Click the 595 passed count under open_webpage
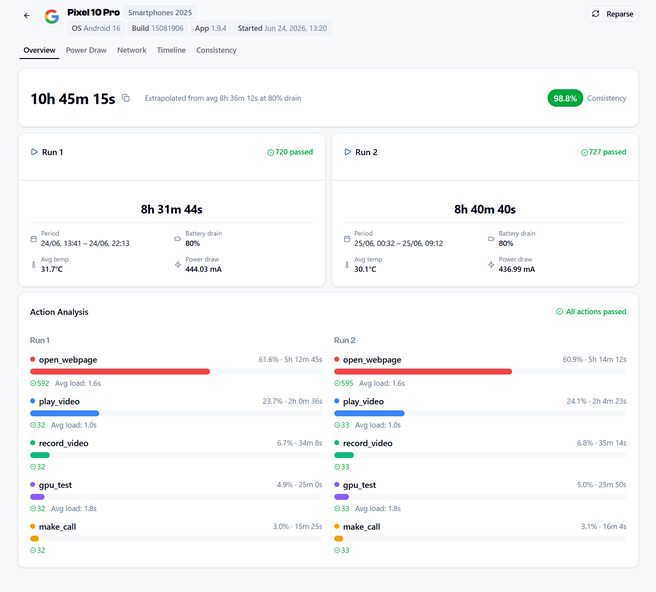This screenshot has height=592, width=656. pyautogui.click(x=344, y=383)
